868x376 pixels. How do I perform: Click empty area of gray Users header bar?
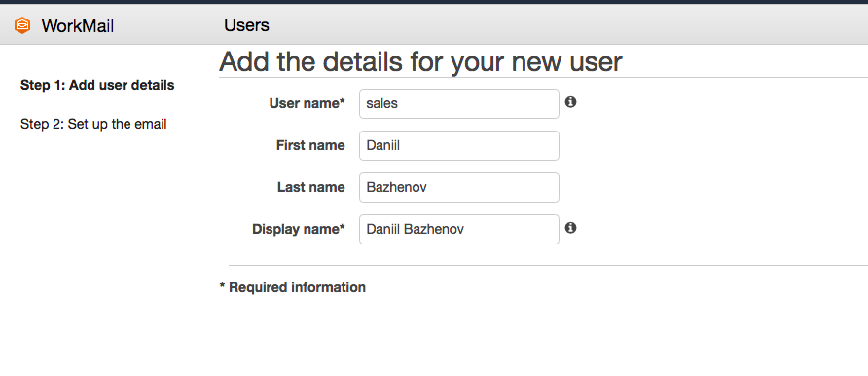pyautogui.click(x=554, y=25)
